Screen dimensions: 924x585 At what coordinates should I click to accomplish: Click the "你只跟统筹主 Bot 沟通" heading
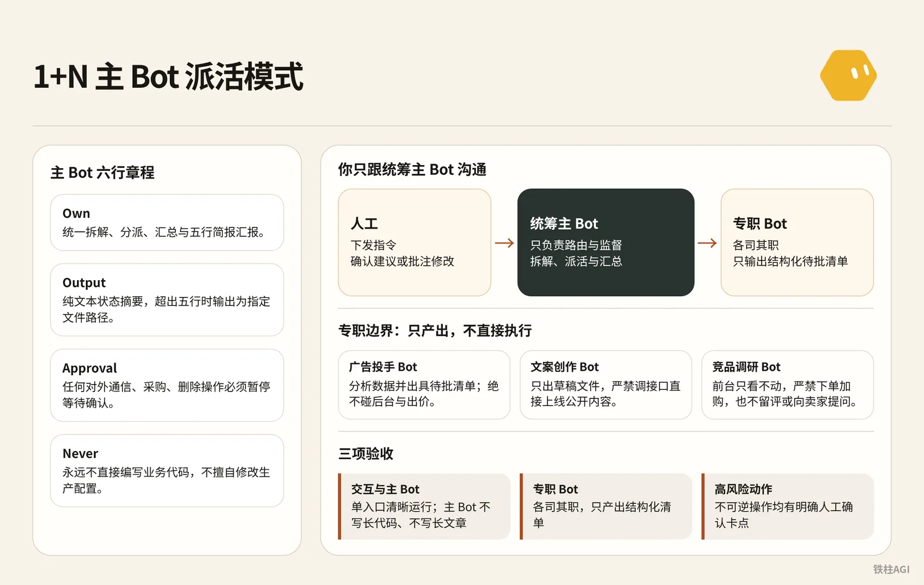coord(412,170)
